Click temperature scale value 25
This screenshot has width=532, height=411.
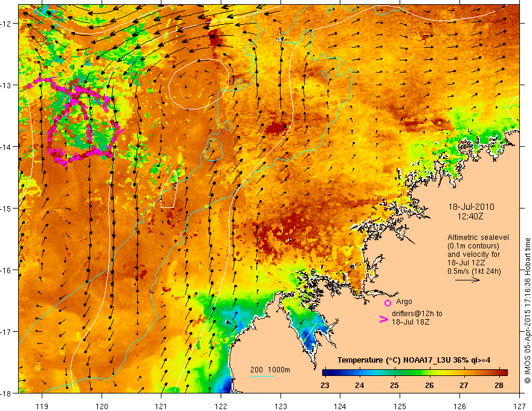pos(394,386)
